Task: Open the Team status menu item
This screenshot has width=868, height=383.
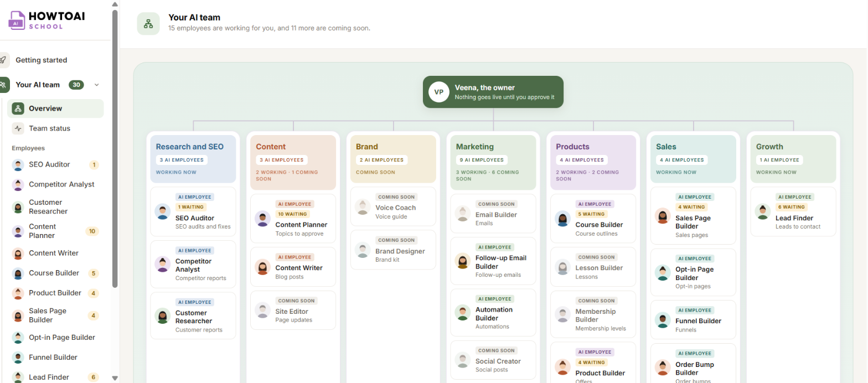Action: coord(55,128)
